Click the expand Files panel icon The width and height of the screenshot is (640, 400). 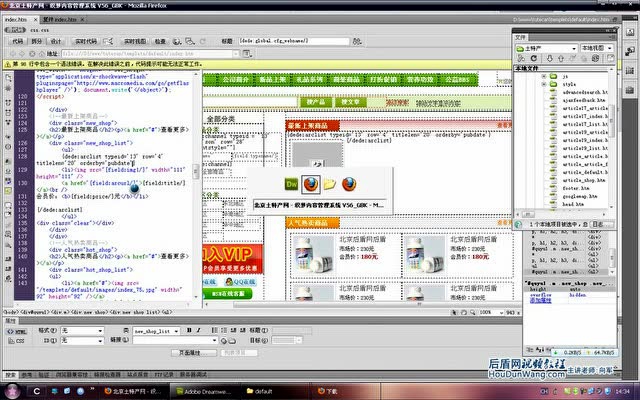(x=610, y=59)
